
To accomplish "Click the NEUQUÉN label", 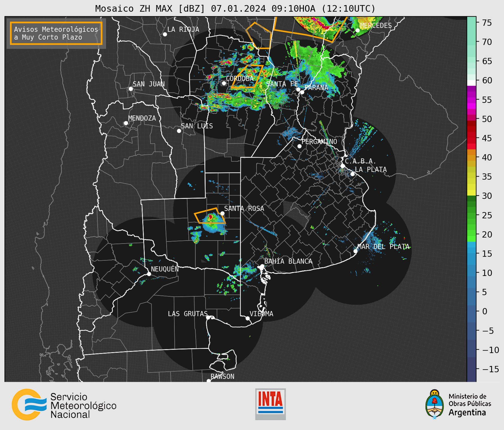I will 165,269.
